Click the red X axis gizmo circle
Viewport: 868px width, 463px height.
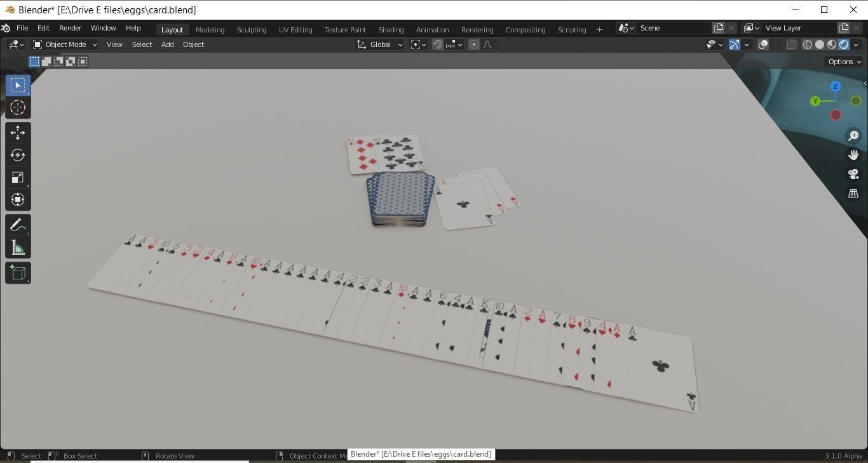pyautogui.click(x=836, y=115)
